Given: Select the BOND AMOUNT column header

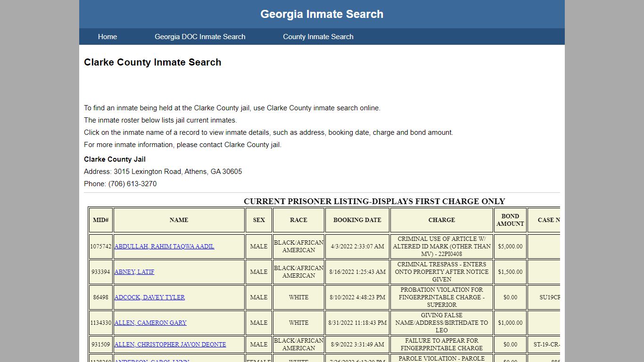Looking at the screenshot, I should [510, 220].
